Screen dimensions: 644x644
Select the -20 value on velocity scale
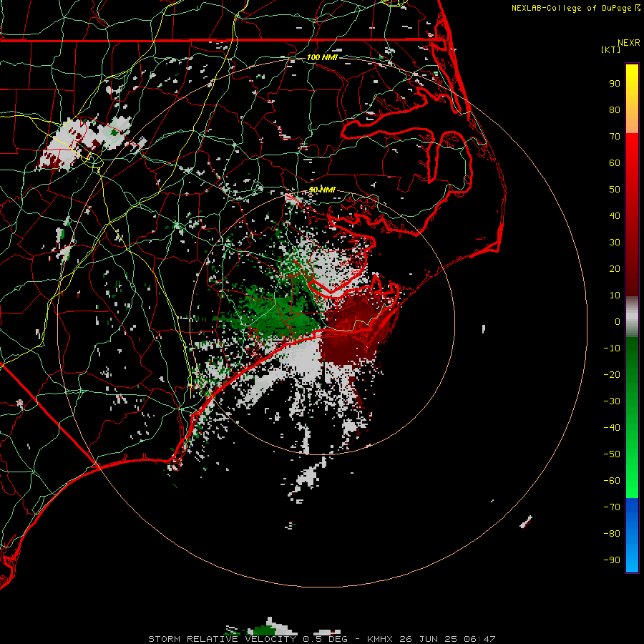(x=612, y=375)
